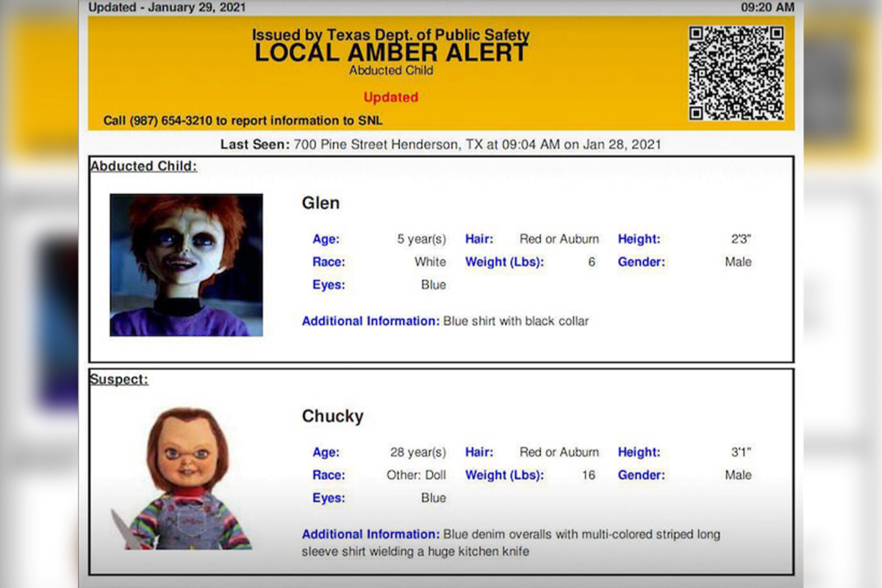Click Glen's age value '5 year(s)'
Image resolution: width=882 pixels, height=588 pixels.
click(421, 240)
